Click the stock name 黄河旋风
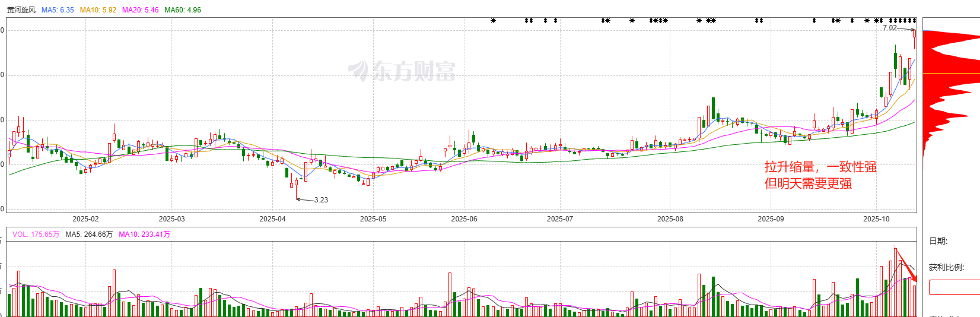This screenshot has width=980, height=317. click(21, 10)
